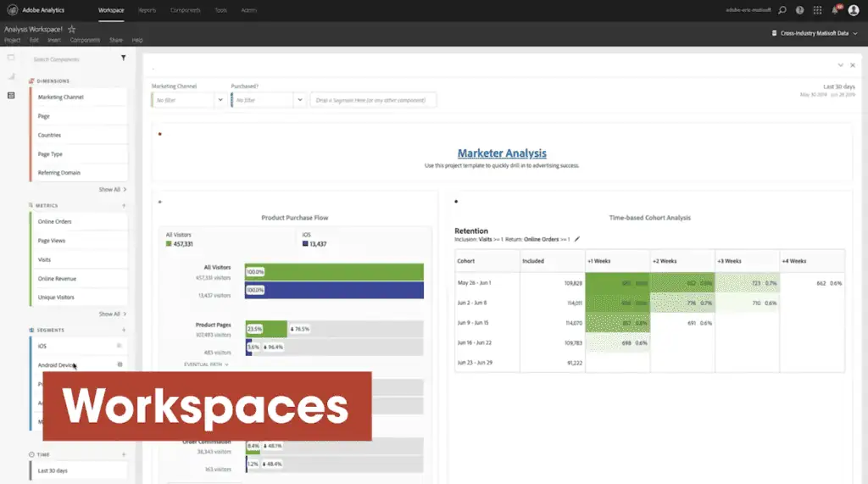Switch to the Tools tab
The height and width of the screenshot is (484, 868).
(x=221, y=10)
